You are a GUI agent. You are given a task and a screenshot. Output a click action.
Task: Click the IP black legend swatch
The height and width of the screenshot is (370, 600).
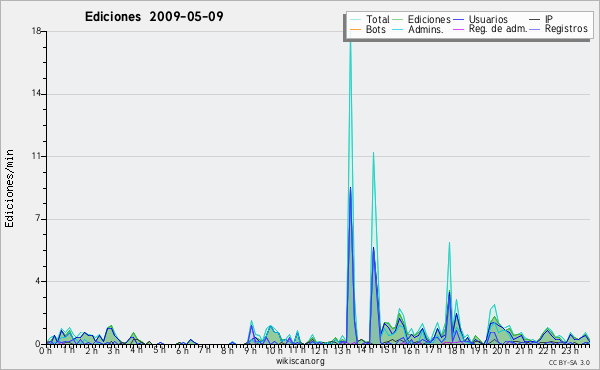535,20
